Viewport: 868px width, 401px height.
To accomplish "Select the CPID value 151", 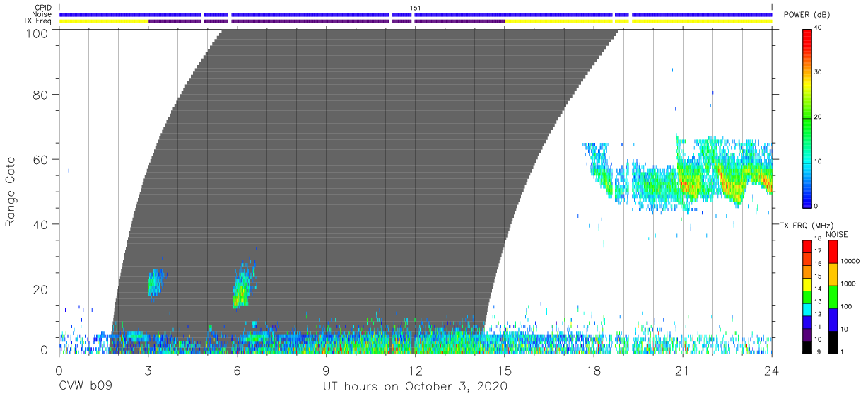I will pyautogui.click(x=416, y=8).
